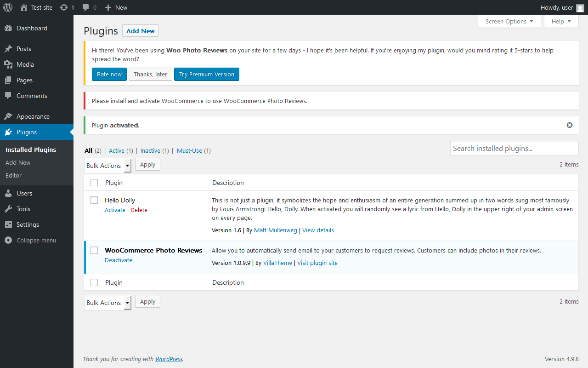Click Try Premium Version button

[x=207, y=74]
